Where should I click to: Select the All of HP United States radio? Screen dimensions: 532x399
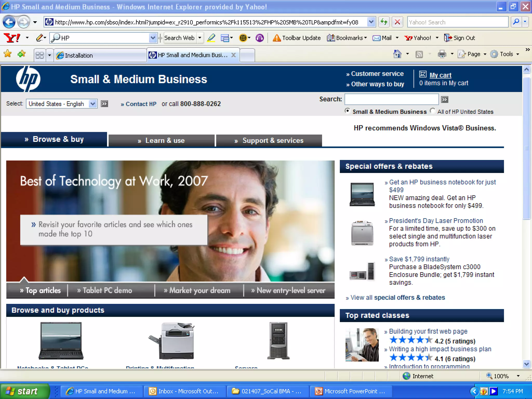pos(433,111)
